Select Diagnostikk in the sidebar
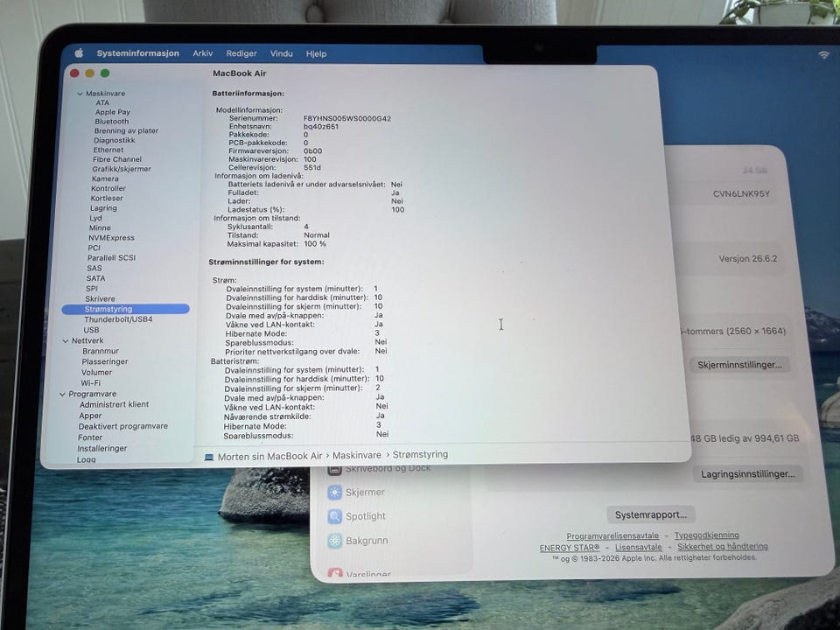The width and height of the screenshot is (840, 630). [114, 140]
